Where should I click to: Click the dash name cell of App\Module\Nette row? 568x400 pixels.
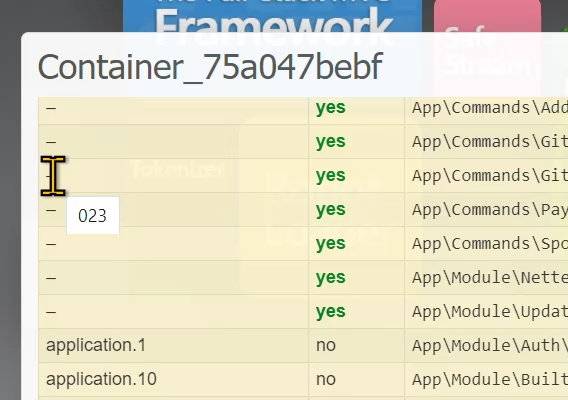click(174, 278)
